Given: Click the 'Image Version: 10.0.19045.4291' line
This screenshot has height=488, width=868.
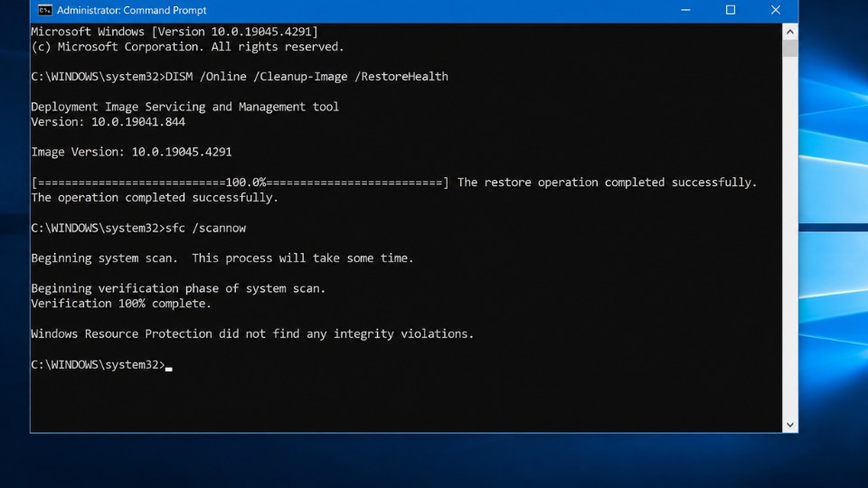Looking at the screenshot, I should 131,152.
